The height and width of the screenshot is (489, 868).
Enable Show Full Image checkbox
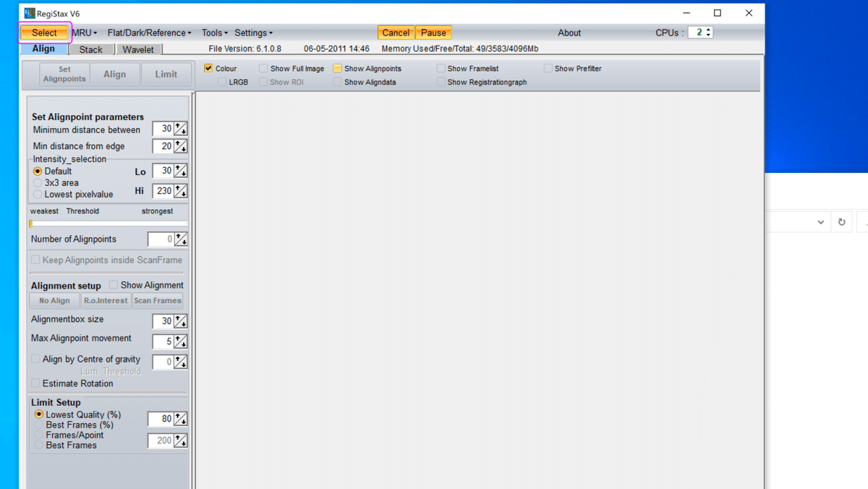pos(263,69)
